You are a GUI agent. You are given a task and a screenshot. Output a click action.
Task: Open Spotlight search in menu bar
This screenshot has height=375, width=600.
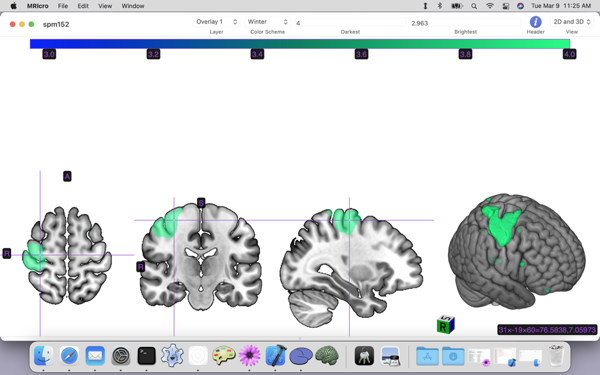474,6
